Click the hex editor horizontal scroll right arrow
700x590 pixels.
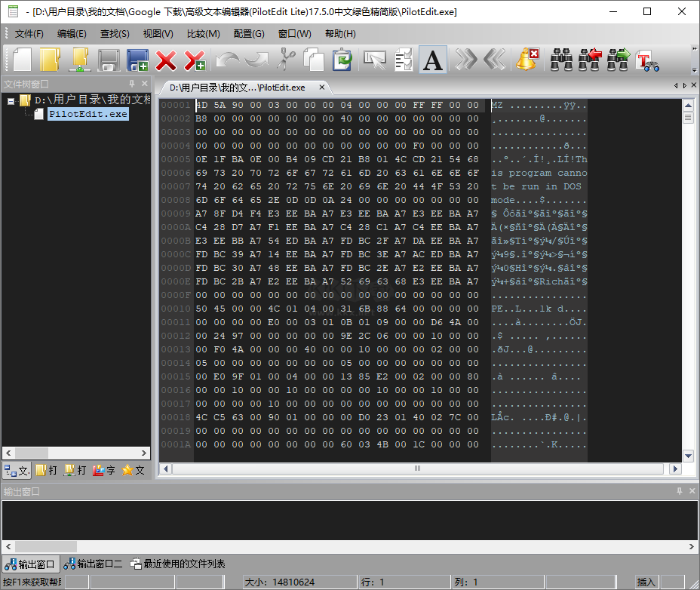pos(675,469)
